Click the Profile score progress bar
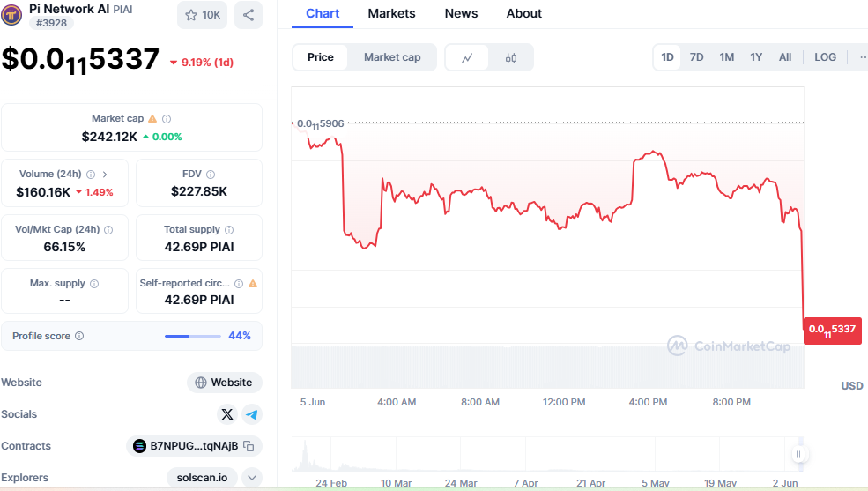Image resolution: width=868 pixels, height=491 pixels. pyautogui.click(x=193, y=336)
